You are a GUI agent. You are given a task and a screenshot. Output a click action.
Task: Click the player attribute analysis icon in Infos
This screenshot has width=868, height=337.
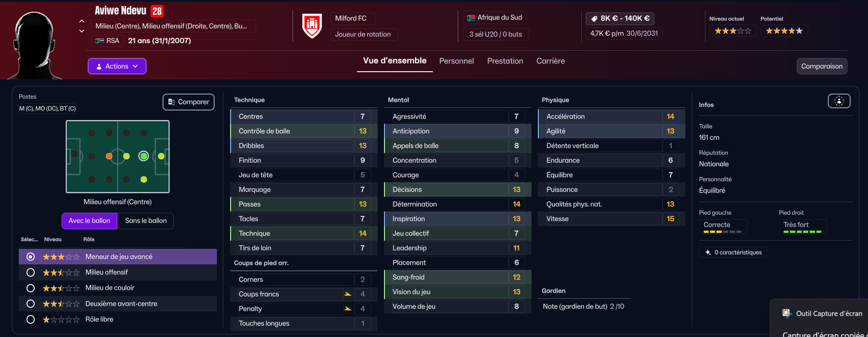[839, 101]
